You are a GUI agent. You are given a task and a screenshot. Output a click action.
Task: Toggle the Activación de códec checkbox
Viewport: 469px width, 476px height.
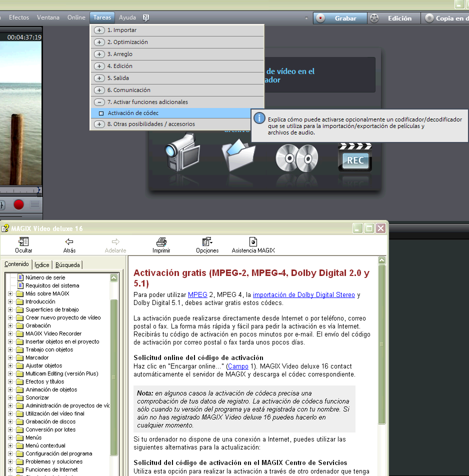pyautogui.click(x=101, y=113)
